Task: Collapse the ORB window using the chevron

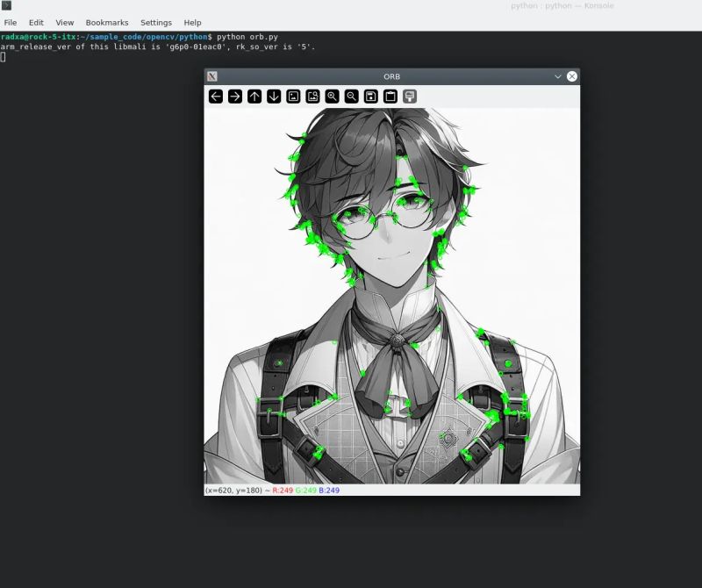Action: [x=559, y=76]
